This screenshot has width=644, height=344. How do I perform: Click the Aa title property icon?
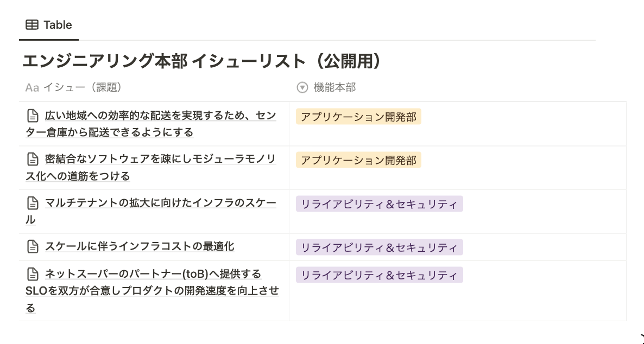(x=32, y=87)
